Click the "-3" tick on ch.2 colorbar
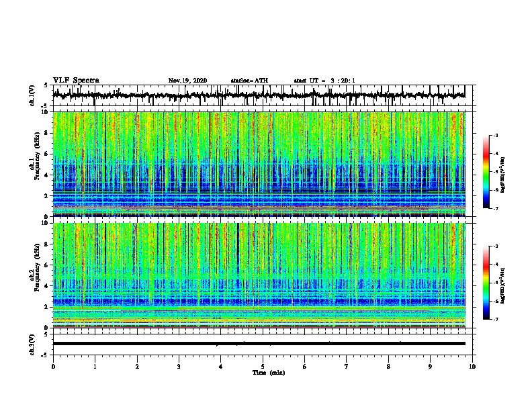 click(495, 246)
